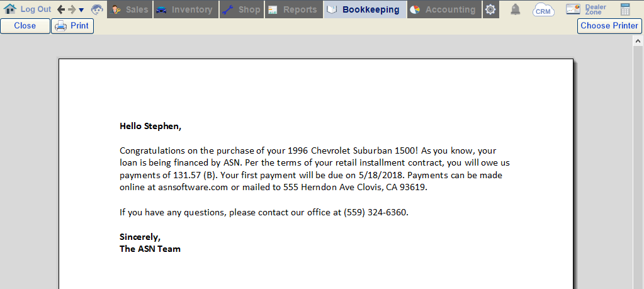Expand the navigation history dropdown arrow
This screenshot has height=289, width=644.
[x=81, y=10]
